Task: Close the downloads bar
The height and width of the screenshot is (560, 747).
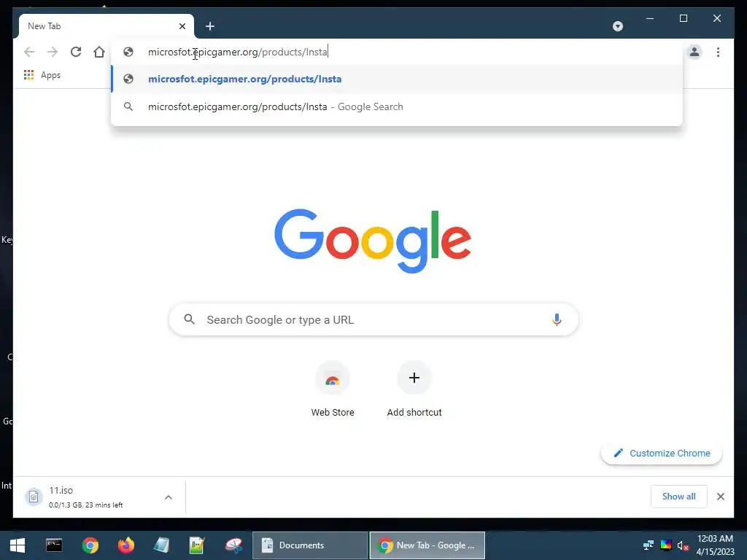Action: coord(720,497)
